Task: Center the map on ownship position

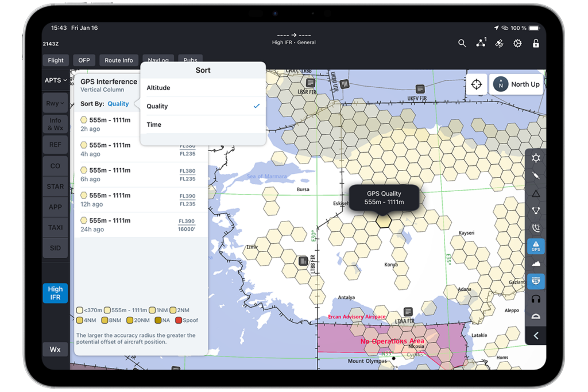Action: coord(477,84)
